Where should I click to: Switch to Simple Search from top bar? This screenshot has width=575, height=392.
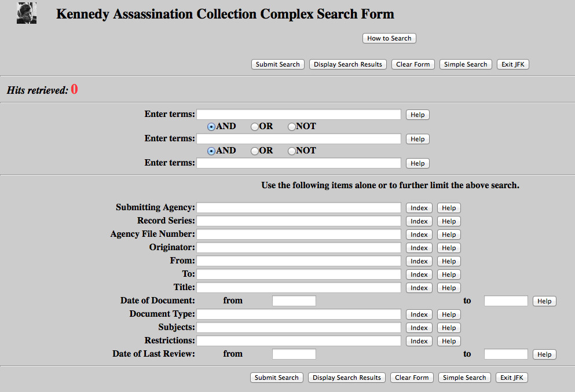tap(466, 64)
